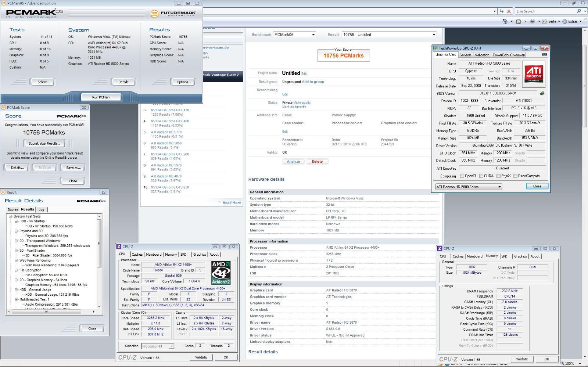Collapse the HDD - XP Startup tree node
The width and height of the screenshot is (588, 367).
[16, 221]
